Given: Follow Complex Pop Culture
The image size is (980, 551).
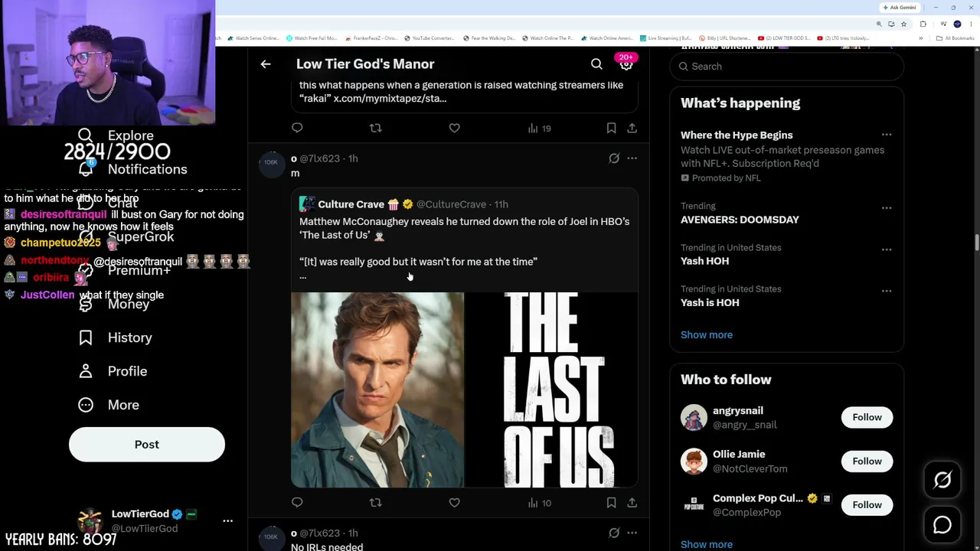Looking at the screenshot, I should 867,504.
